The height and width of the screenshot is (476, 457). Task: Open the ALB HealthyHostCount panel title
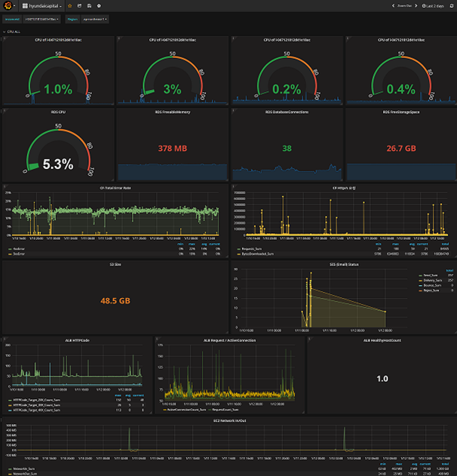pyautogui.click(x=382, y=341)
